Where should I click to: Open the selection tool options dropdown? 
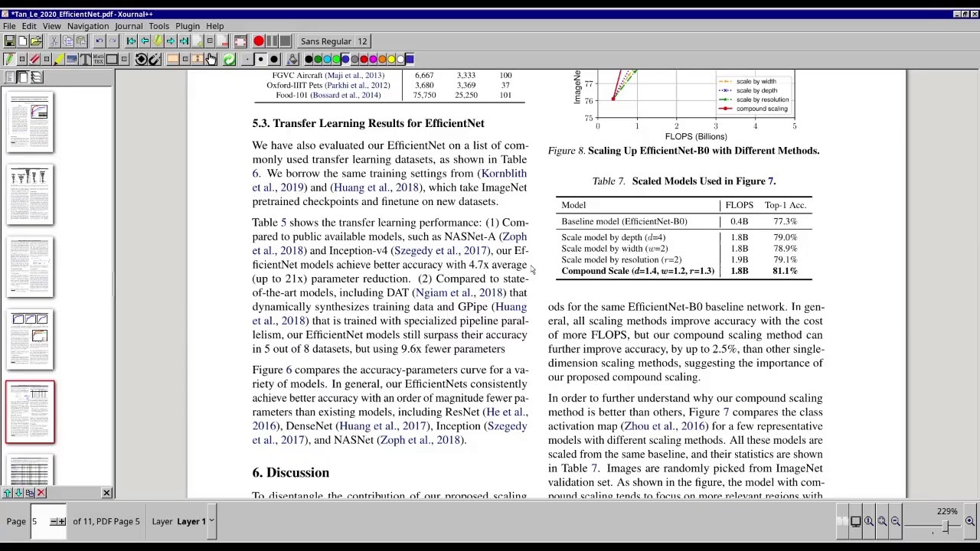click(185, 59)
